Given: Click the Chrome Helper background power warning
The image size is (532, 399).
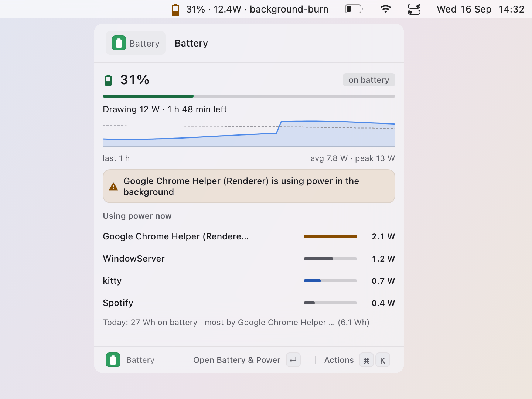Looking at the screenshot, I should pos(249,186).
